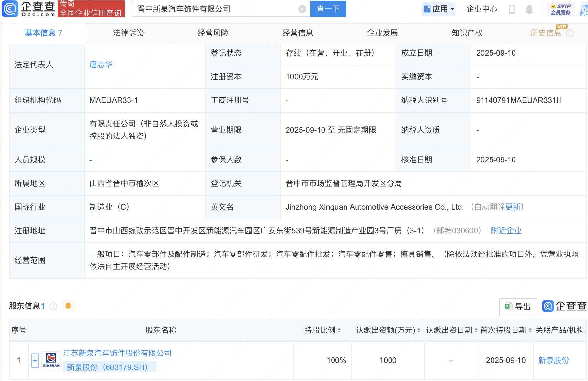Open notifications bell in header
588x381 pixels.
[529, 9]
